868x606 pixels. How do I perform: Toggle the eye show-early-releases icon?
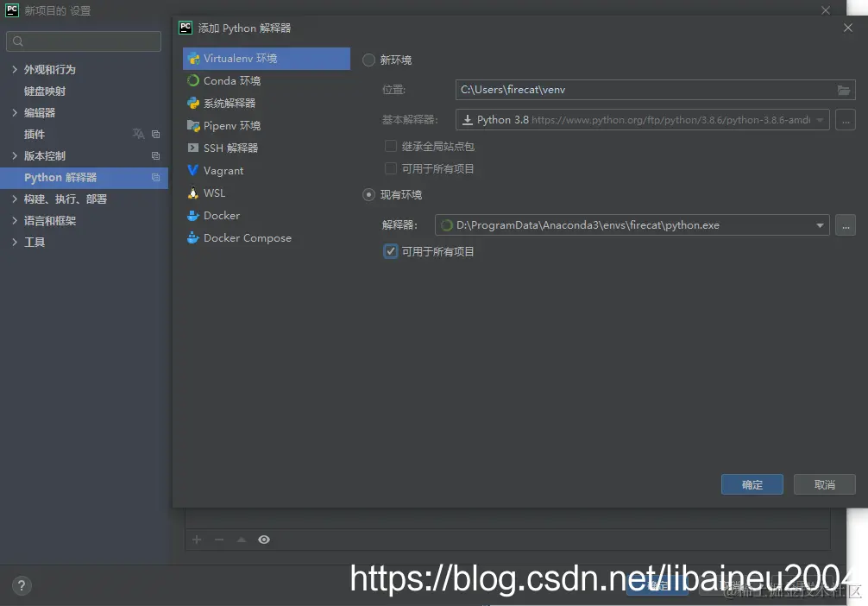264,540
